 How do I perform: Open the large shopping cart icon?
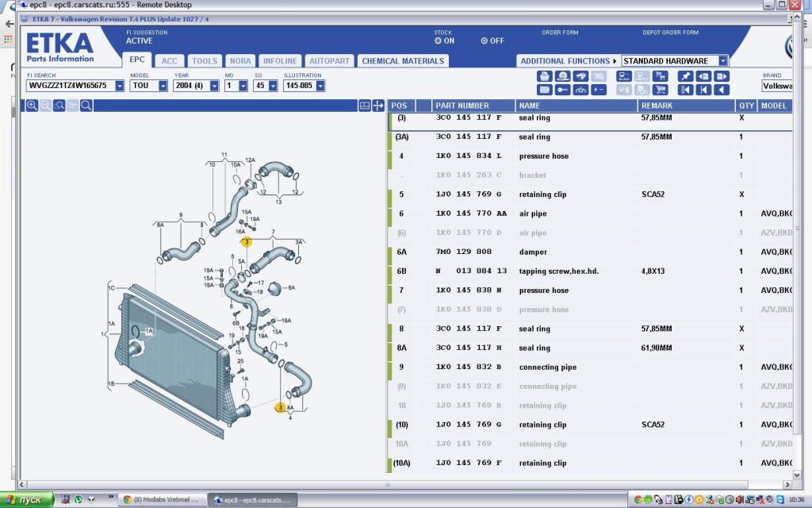pos(660,90)
